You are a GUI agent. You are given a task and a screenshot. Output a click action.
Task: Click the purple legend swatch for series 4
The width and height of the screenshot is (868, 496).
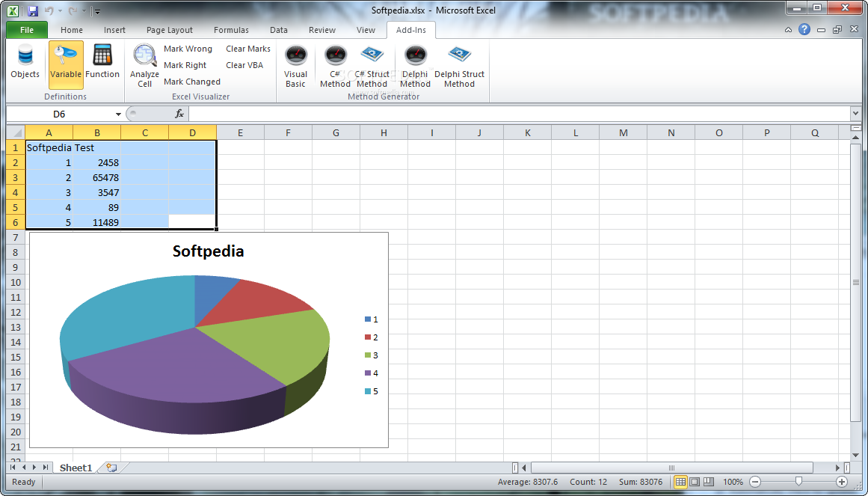[x=368, y=373]
